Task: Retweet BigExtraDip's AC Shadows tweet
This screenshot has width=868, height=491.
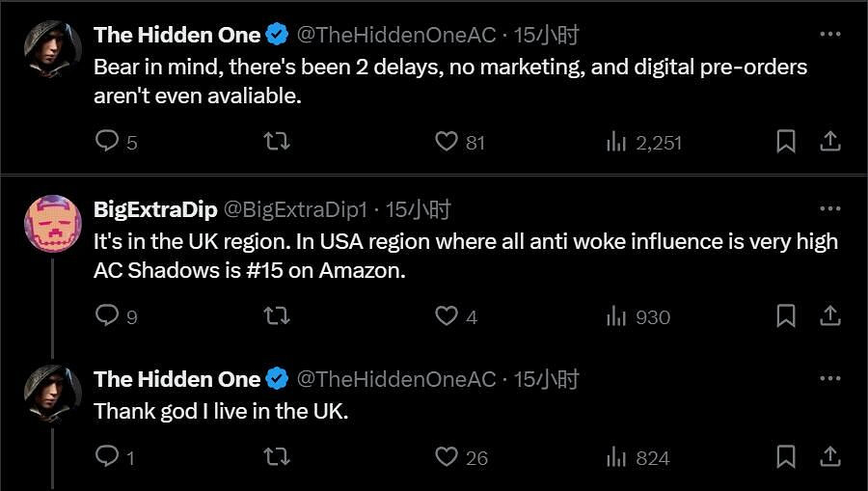Action: coord(277,315)
